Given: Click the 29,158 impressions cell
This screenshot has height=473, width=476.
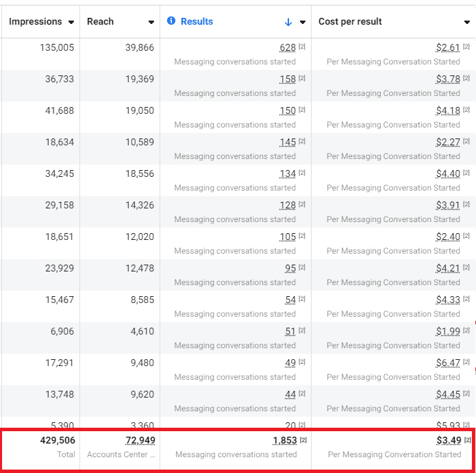Looking at the screenshot, I should click(60, 206).
